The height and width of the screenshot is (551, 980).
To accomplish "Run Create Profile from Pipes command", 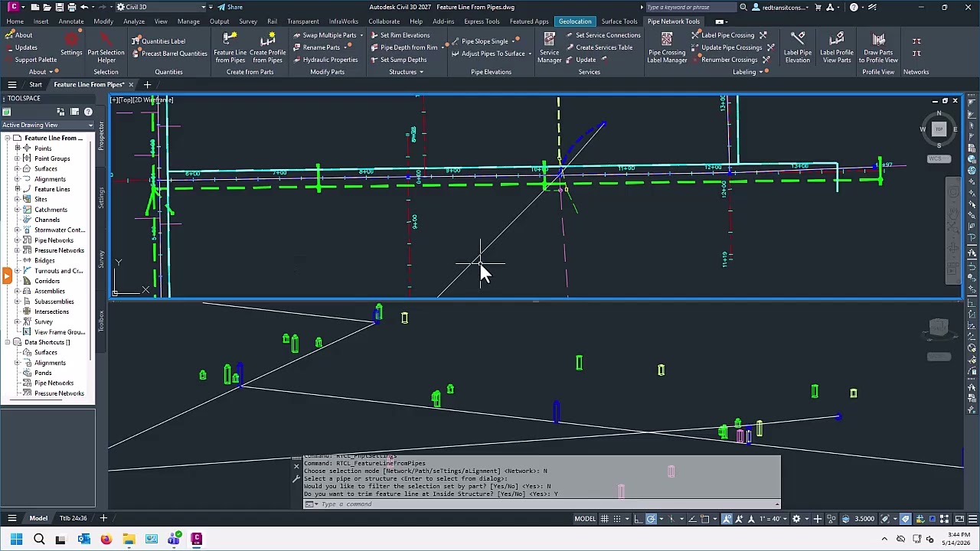I will coord(267,47).
